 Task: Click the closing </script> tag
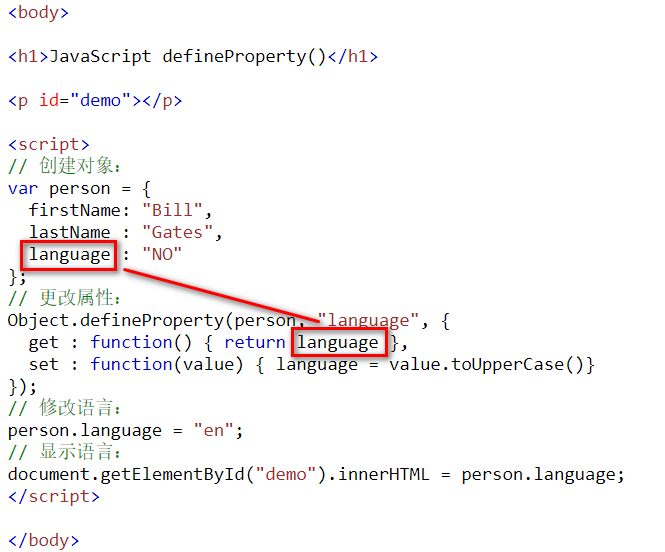coord(54,496)
